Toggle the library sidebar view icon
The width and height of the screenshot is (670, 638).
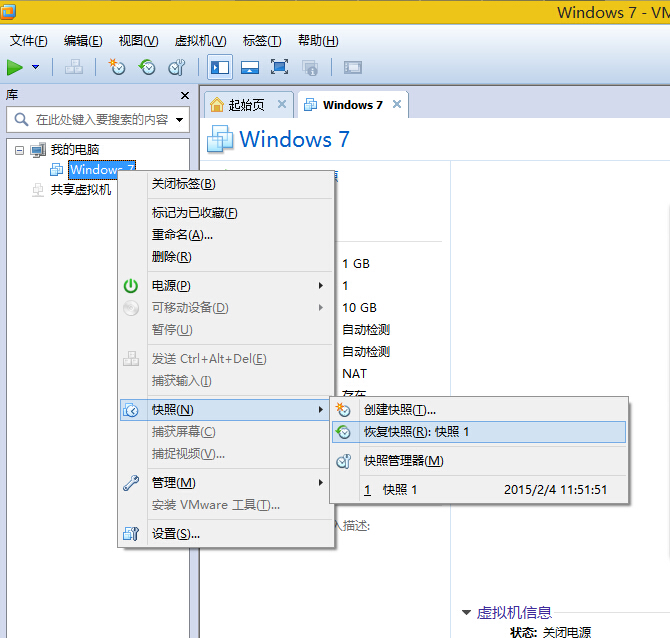(220, 67)
